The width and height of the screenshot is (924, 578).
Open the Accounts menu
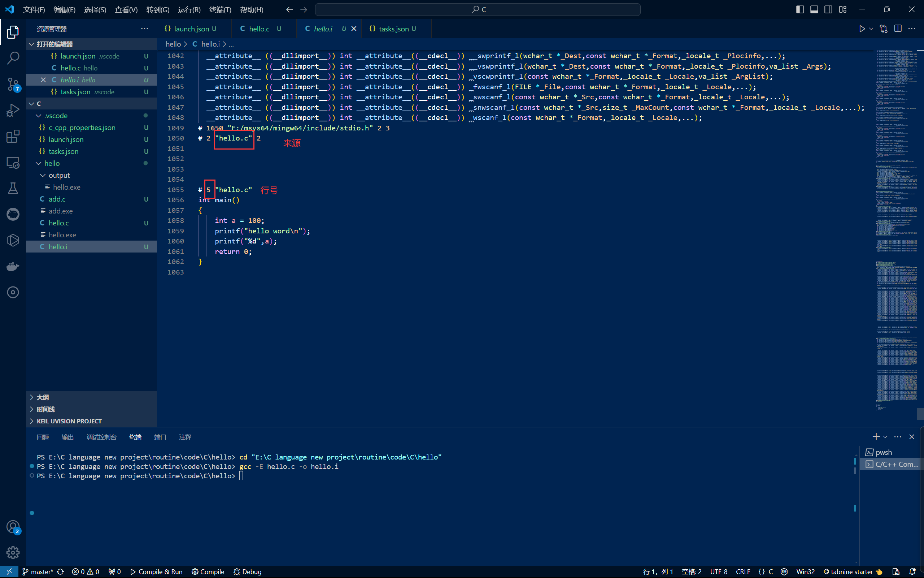pyautogui.click(x=13, y=527)
